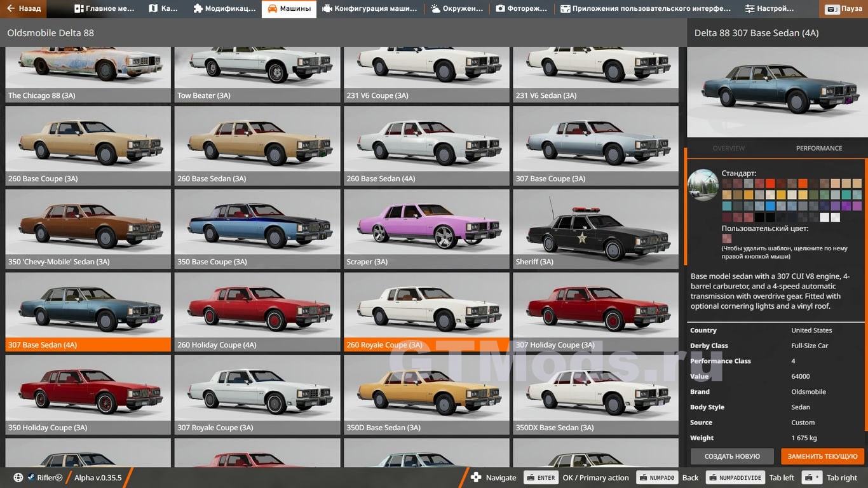
Task: Select the 231 V6 Sedan (3A) car
Action: point(596,75)
